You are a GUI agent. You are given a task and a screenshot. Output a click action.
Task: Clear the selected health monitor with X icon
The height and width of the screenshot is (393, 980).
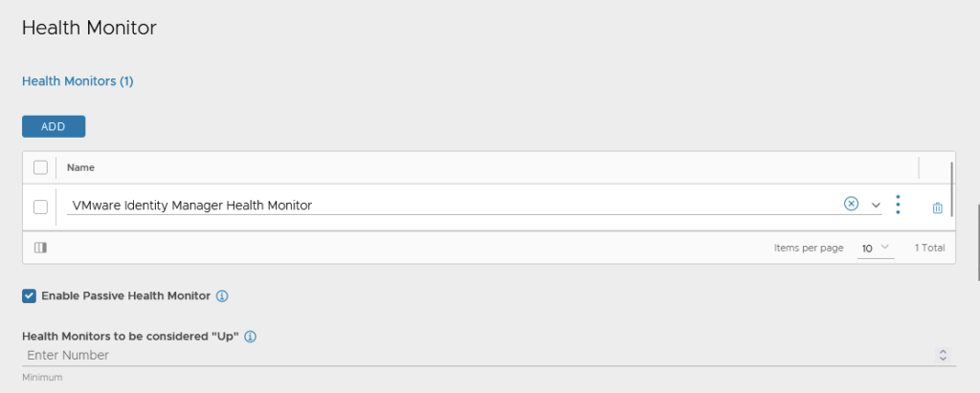851,205
